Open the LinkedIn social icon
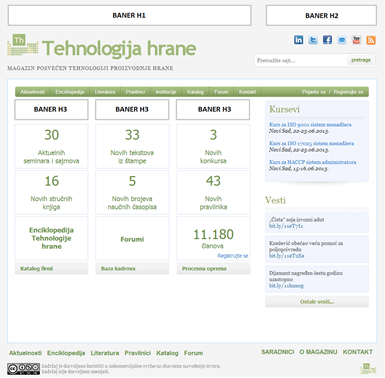Screen dimensions: 385x378 (298, 40)
